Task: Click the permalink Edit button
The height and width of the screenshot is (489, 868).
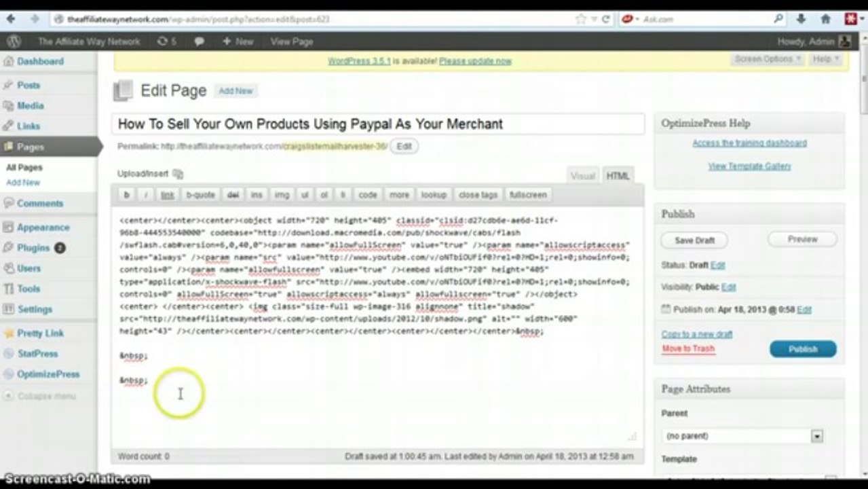Action: [404, 146]
